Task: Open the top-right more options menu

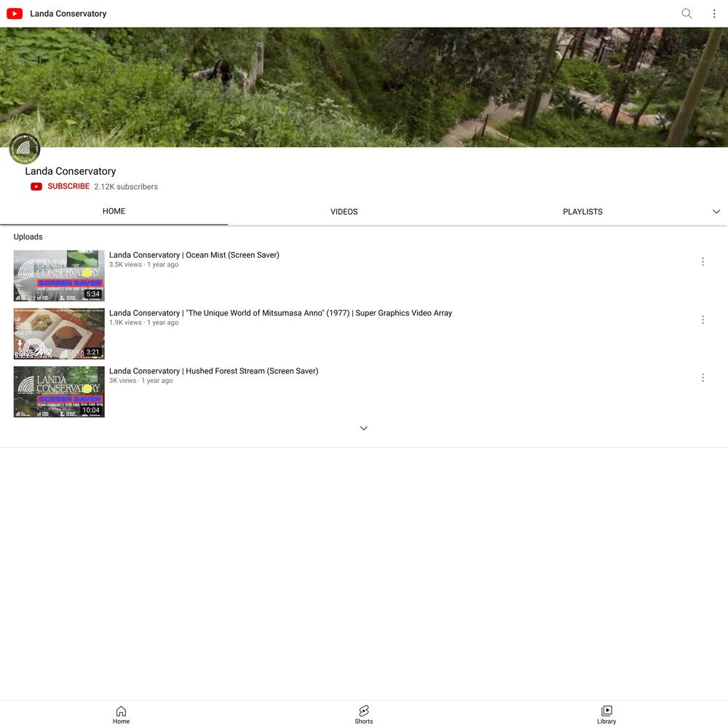Action: tap(713, 13)
